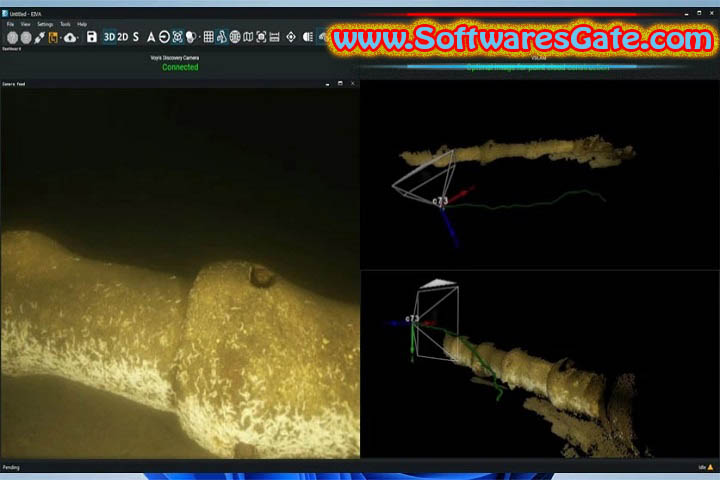This screenshot has width=720, height=480.
Task: Open the Help menu
Action: point(82,24)
